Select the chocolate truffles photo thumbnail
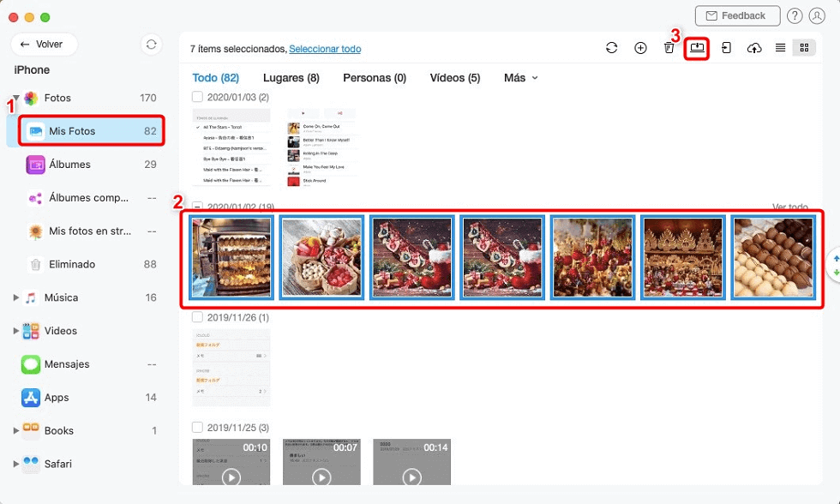 (774, 257)
